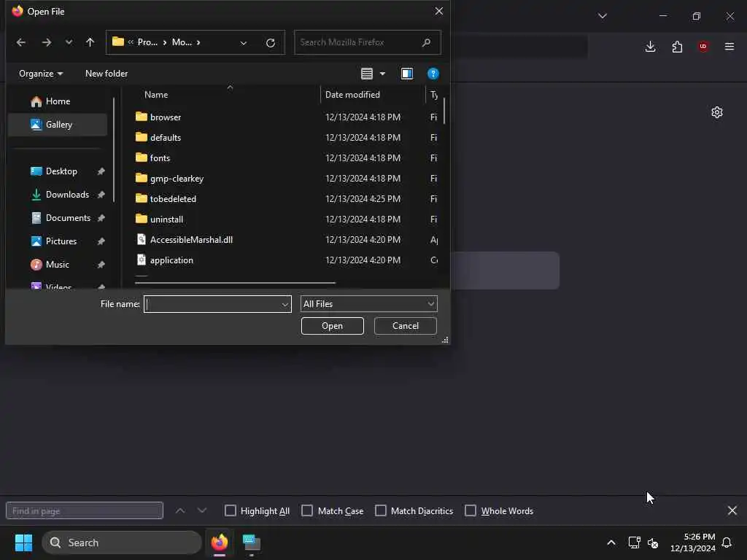Screen dimensions: 747x560
Task: Close the find bar
Action: pos(732,510)
